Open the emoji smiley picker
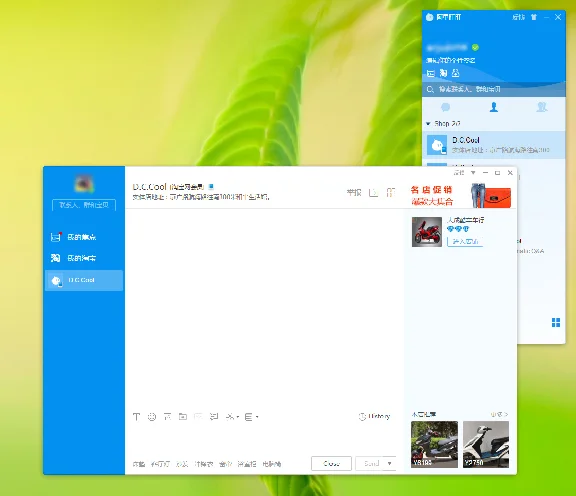 point(152,417)
